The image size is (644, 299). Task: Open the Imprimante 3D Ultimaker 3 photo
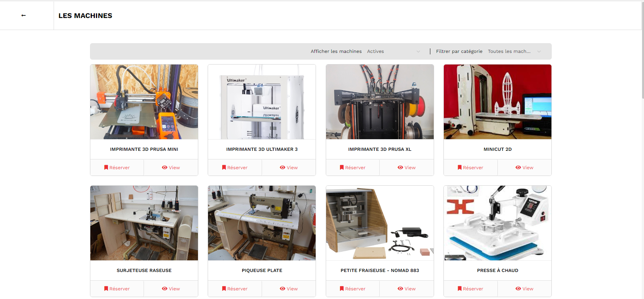click(262, 102)
